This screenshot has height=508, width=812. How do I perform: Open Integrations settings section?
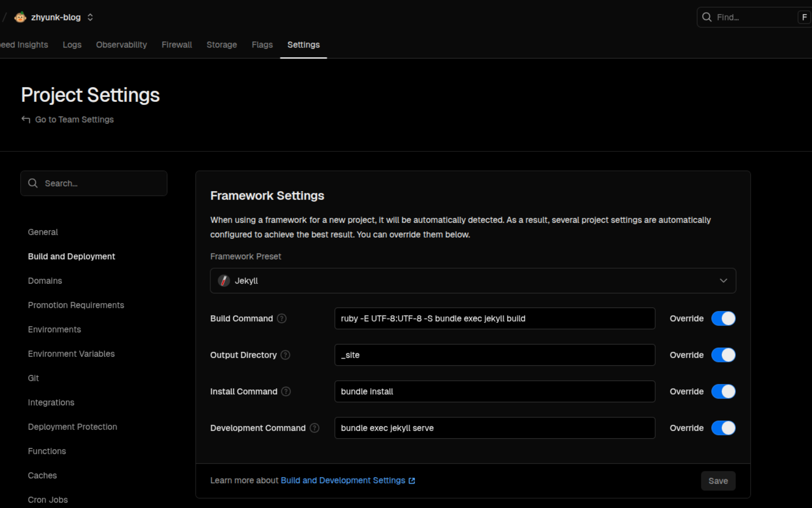tap(51, 403)
